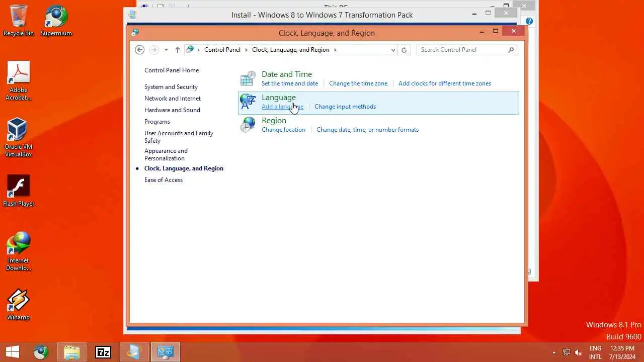This screenshot has height=362, width=644.
Task: Add clocks for different time zones
Action: (x=445, y=83)
